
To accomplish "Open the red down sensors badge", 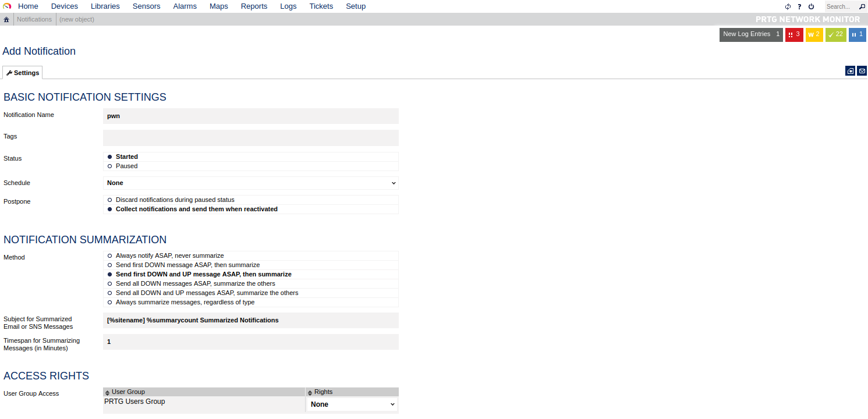I will click(x=794, y=34).
